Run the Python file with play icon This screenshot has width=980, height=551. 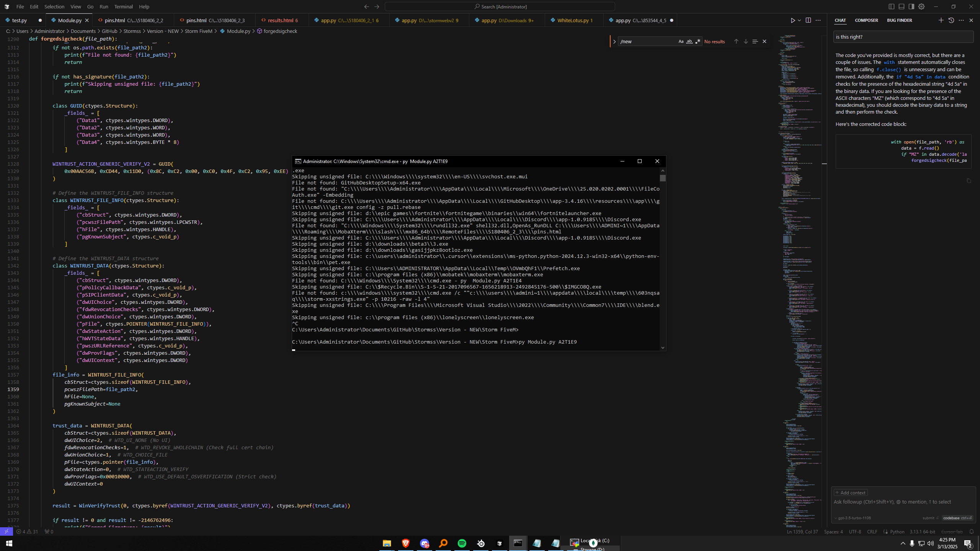(x=793, y=20)
